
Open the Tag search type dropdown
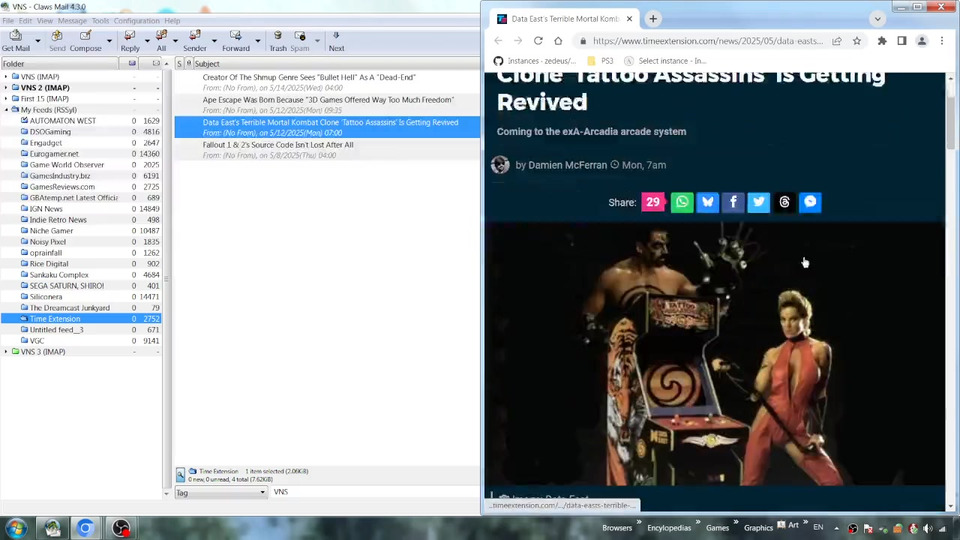pyautogui.click(x=221, y=492)
